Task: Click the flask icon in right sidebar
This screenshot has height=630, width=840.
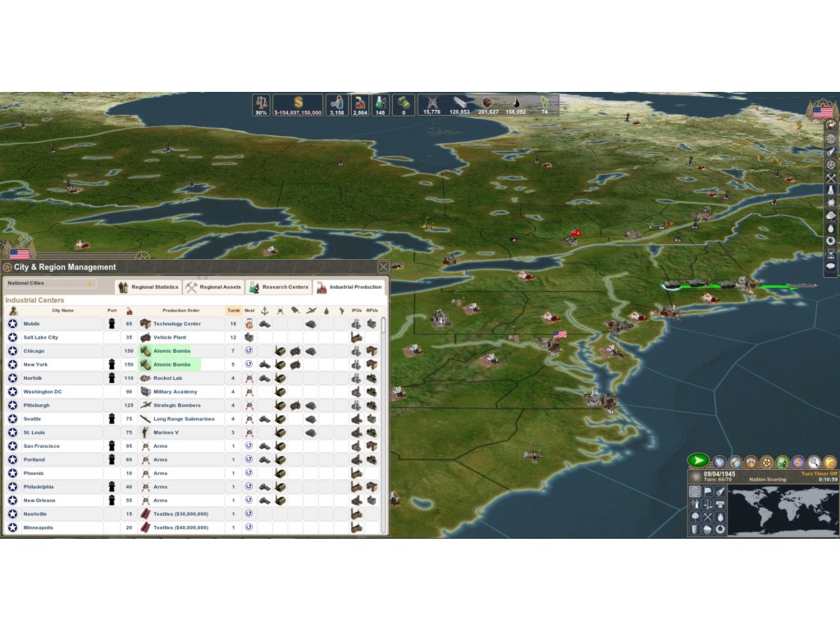Action: [830, 189]
